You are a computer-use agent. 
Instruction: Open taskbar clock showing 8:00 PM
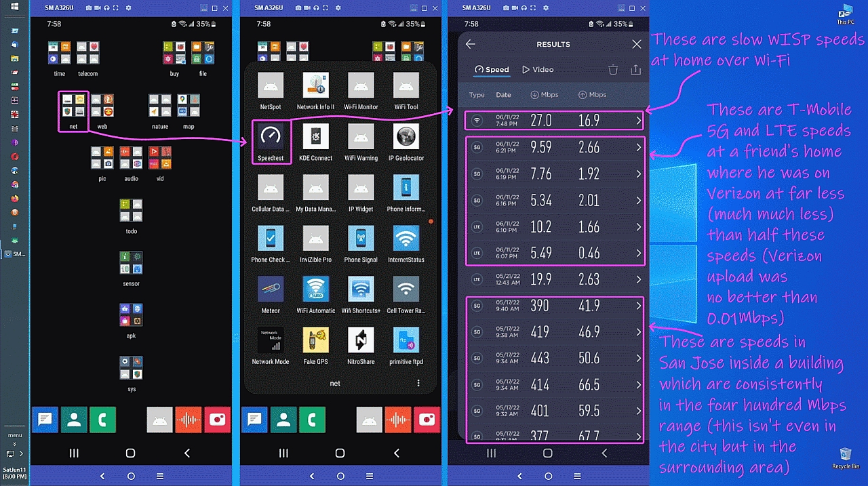(14, 473)
